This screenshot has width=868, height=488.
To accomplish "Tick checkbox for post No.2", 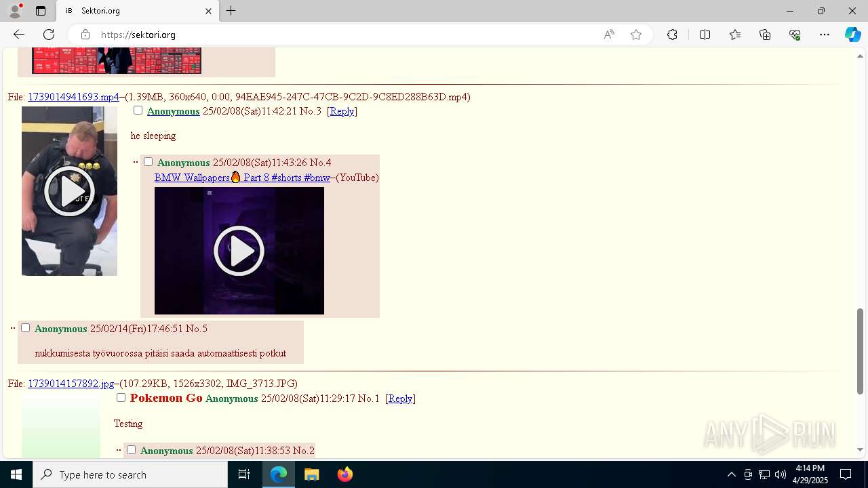I will tap(131, 450).
